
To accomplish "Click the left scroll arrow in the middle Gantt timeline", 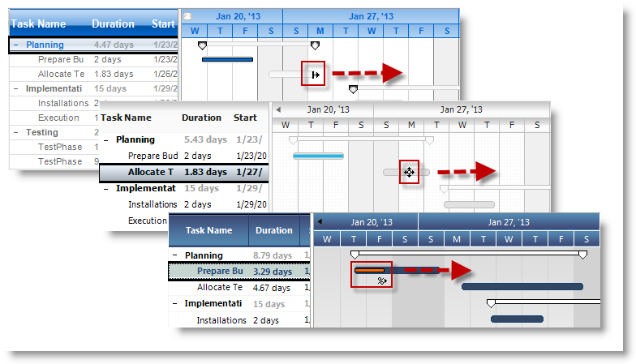I will pyautogui.click(x=278, y=109).
